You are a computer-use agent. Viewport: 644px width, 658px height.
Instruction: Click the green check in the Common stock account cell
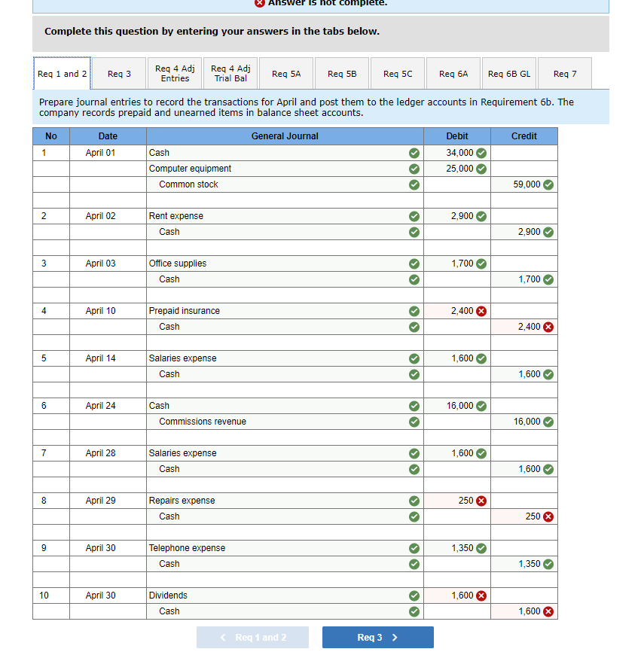(414, 184)
